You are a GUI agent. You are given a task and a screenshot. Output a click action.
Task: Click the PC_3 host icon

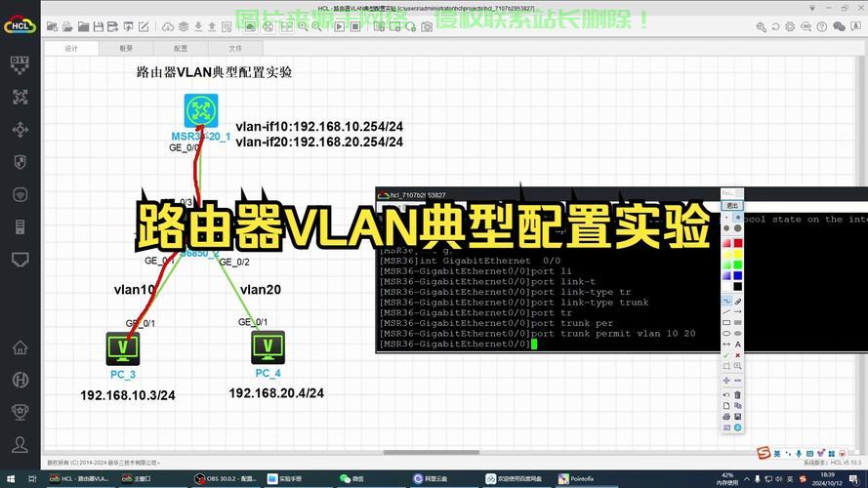[123, 348]
